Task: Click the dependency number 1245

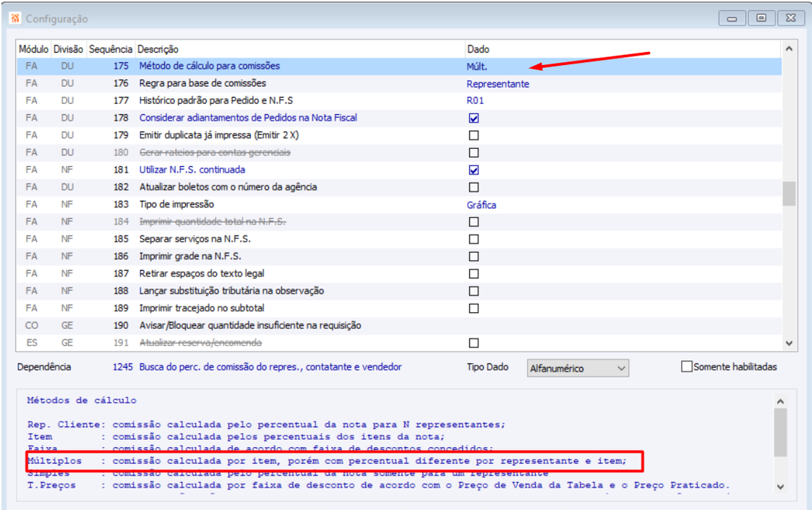Action: [x=123, y=367]
